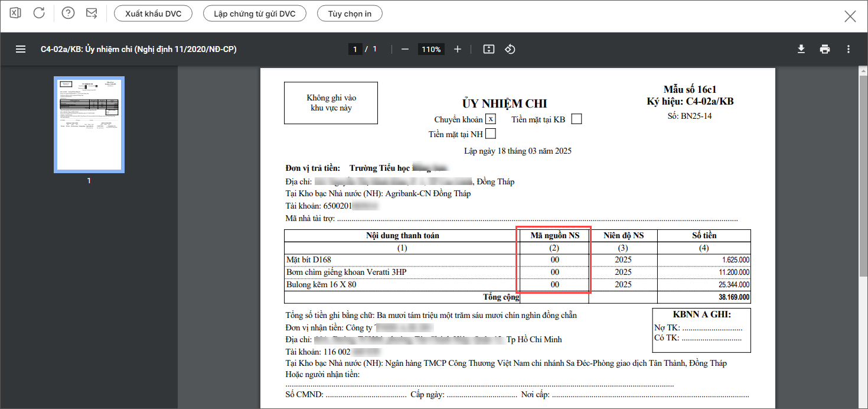Rotate the document counterclockwise

point(510,49)
